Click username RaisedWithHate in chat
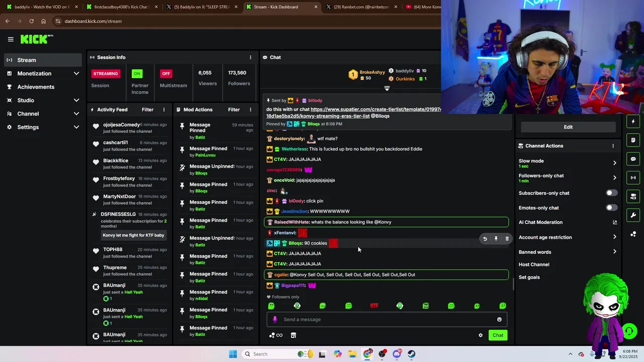The width and height of the screenshot is (644, 362). (292, 222)
